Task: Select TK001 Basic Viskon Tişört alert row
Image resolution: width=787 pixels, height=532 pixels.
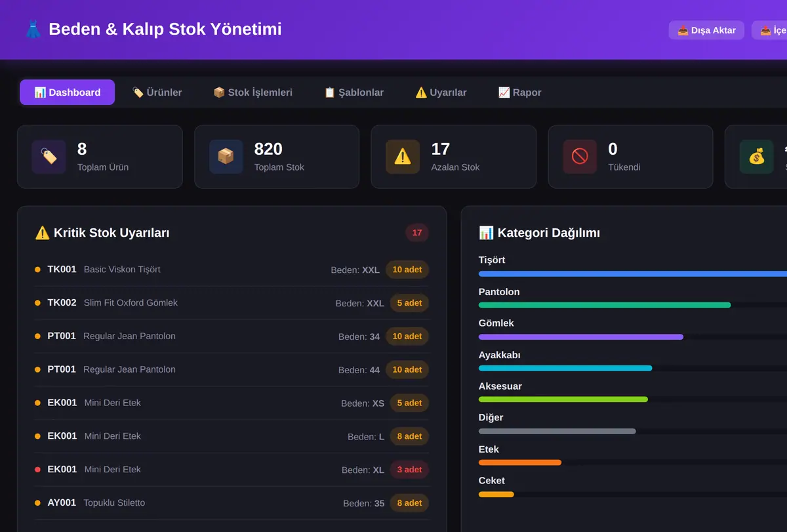Action: [x=232, y=270]
